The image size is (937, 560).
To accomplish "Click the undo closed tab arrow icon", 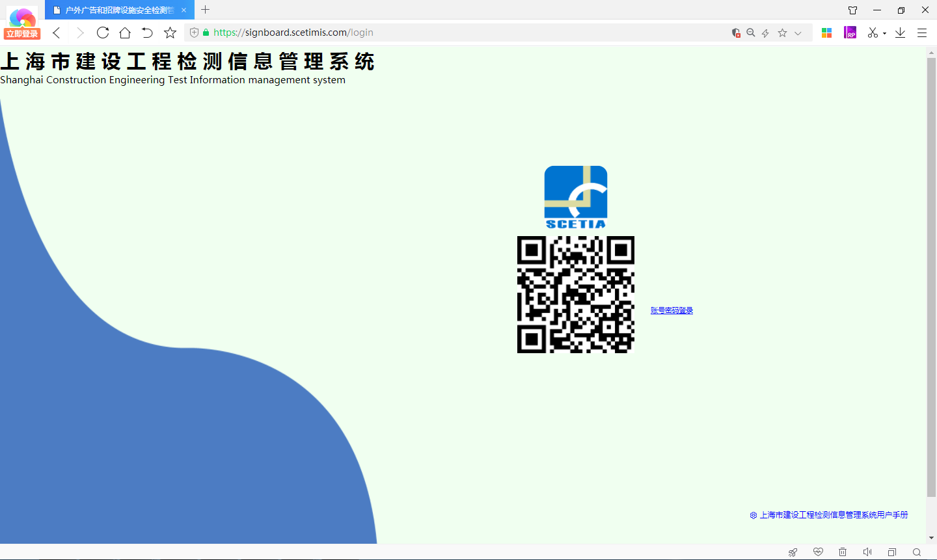I will point(147,33).
